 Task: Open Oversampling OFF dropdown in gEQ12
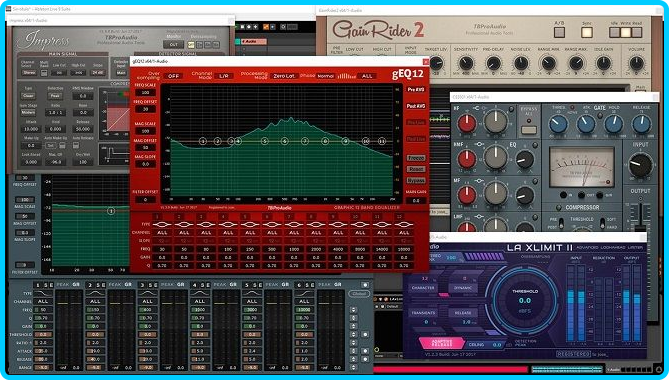[173, 76]
